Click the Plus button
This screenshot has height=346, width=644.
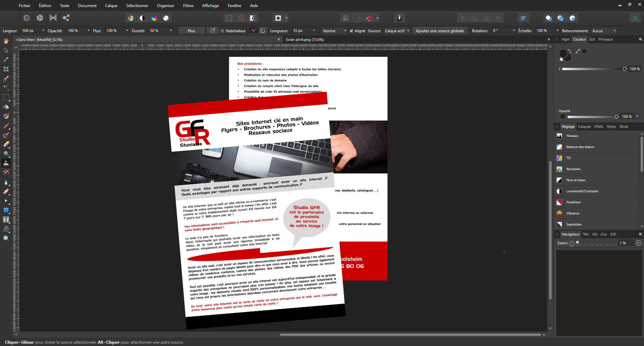click(191, 31)
